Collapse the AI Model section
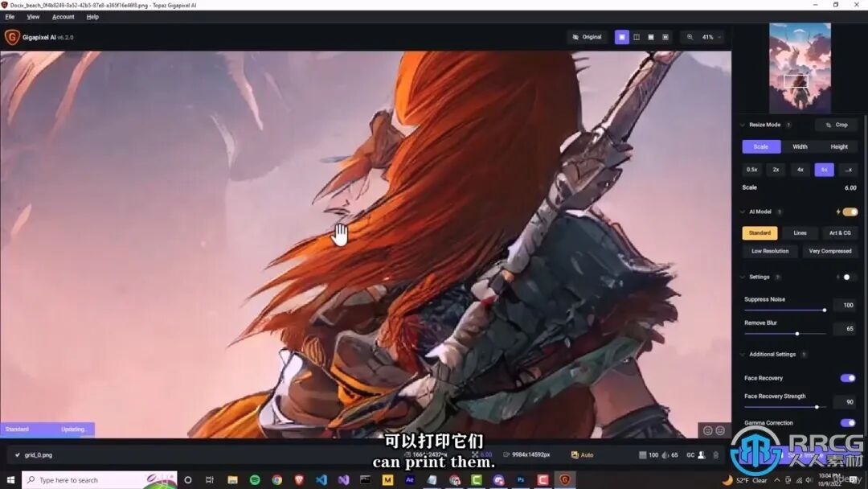This screenshot has width=868, height=489. coord(743,212)
